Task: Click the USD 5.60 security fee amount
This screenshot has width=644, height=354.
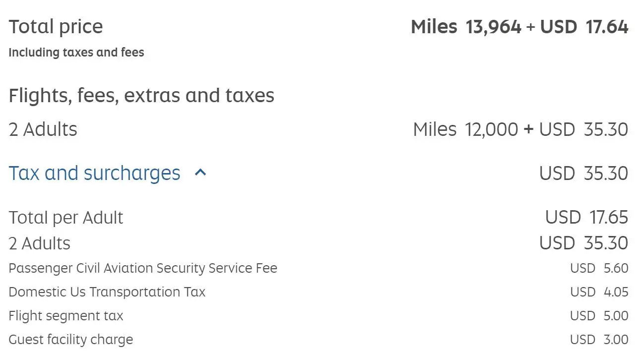Action: coord(599,268)
